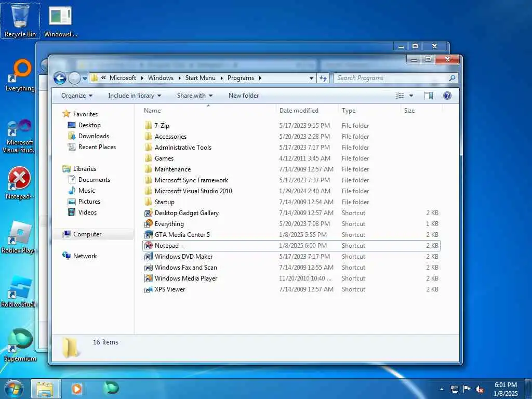Sort by the Size column header
The width and height of the screenshot is (532, 399).
click(421, 111)
